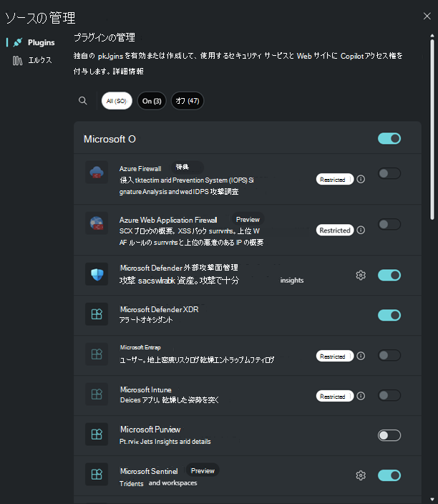The image size is (438, 504).
Task: Click info icon for Microsoft Entra
Action: tap(361, 356)
